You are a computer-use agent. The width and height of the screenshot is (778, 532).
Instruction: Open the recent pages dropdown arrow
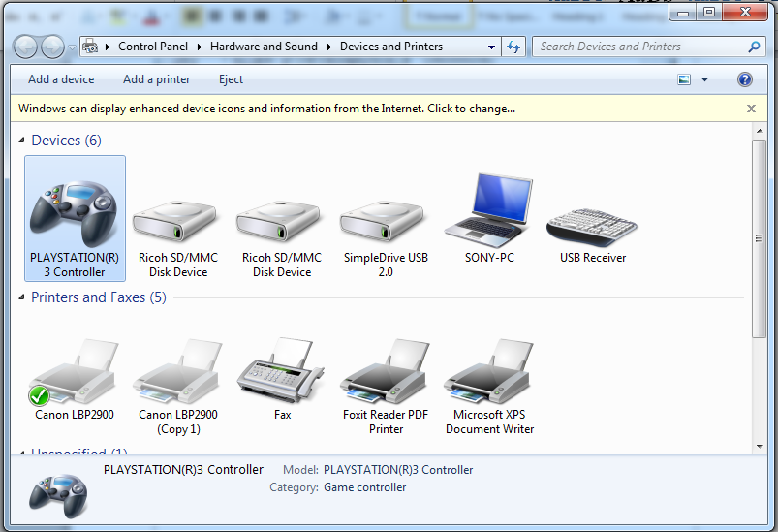tap(72, 47)
